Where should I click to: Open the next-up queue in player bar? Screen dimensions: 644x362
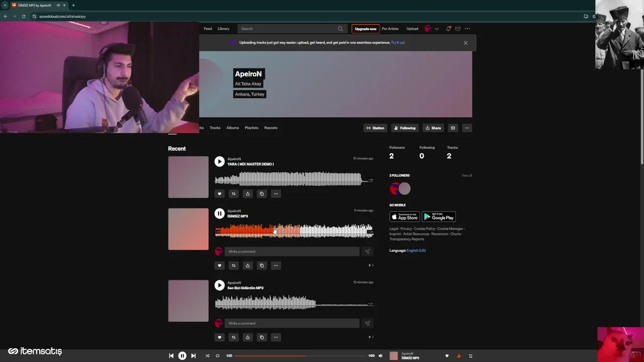(470, 356)
